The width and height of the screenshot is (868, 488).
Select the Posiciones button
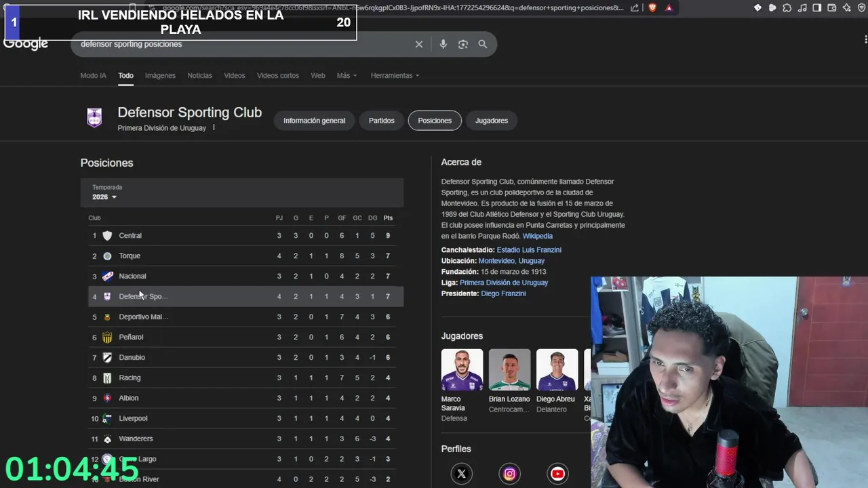point(435,121)
